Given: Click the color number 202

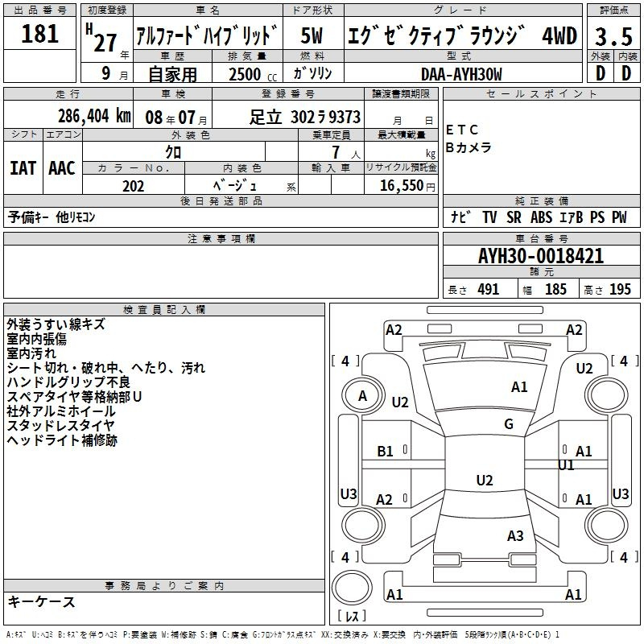Looking at the screenshot, I should pos(133,186).
